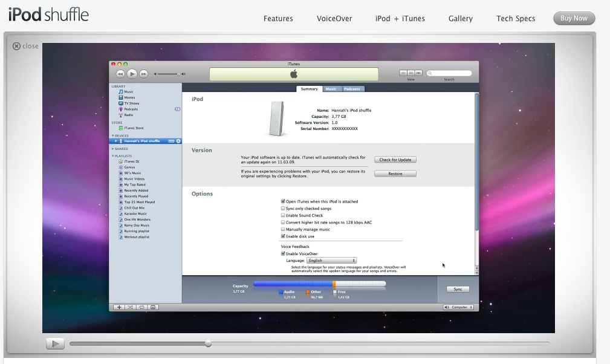
Task: Open the Karaoke Music playlist
Action: (135, 214)
